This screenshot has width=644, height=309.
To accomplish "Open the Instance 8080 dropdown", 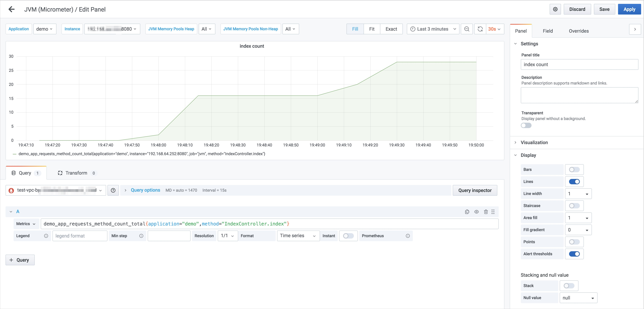I will click(x=112, y=29).
